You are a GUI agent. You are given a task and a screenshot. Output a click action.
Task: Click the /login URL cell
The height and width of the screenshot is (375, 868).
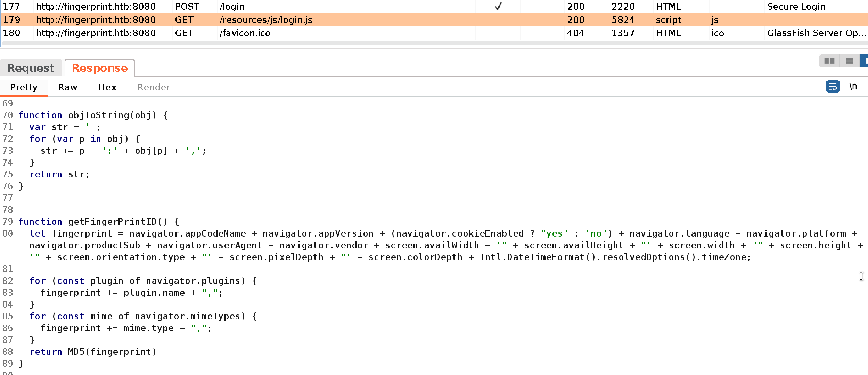pos(232,7)
